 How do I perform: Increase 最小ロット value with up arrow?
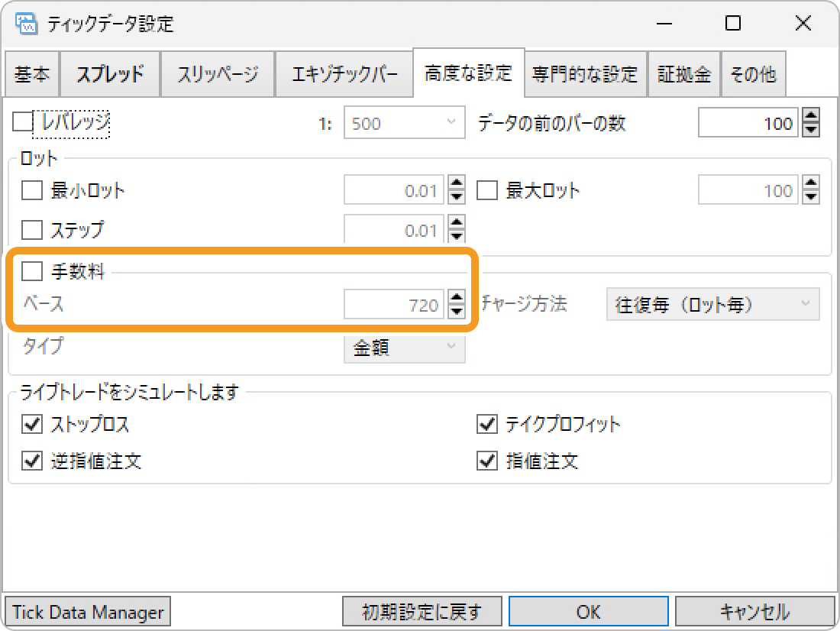(457, 183)
